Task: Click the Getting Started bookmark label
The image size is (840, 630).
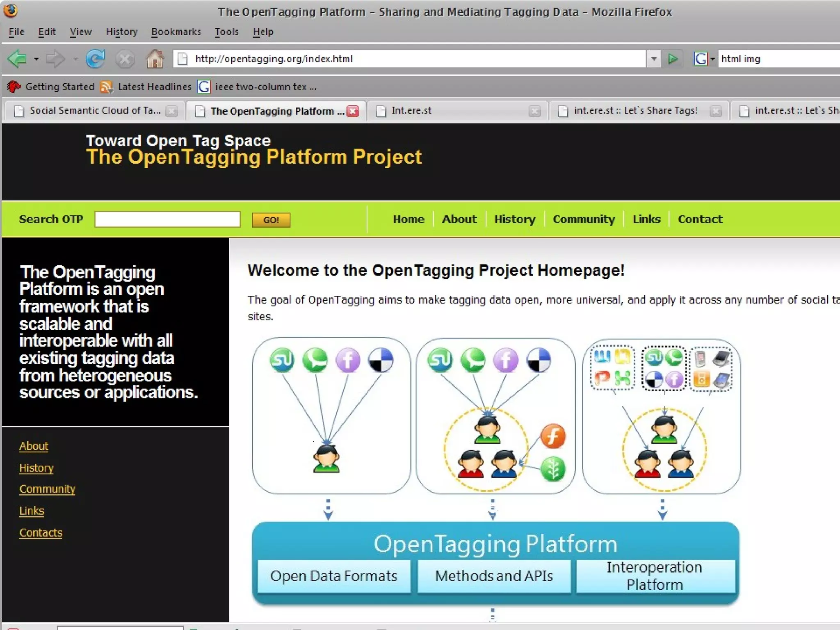Action: pyautogui.click(x=60, y=87)
